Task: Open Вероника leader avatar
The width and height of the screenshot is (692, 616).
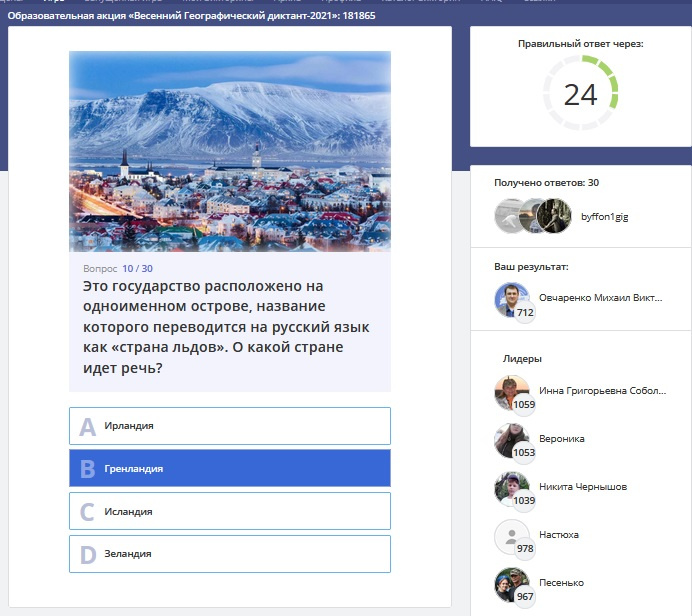Action: 511,440
